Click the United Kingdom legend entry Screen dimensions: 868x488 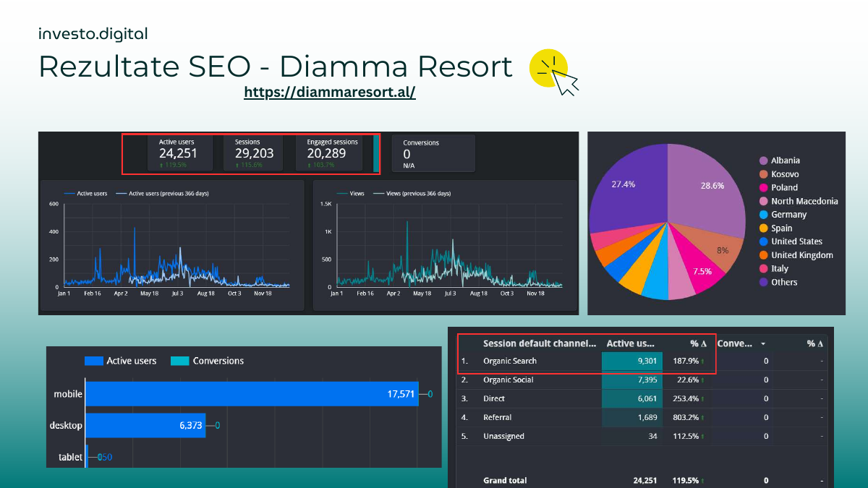[x=796, y=255]
